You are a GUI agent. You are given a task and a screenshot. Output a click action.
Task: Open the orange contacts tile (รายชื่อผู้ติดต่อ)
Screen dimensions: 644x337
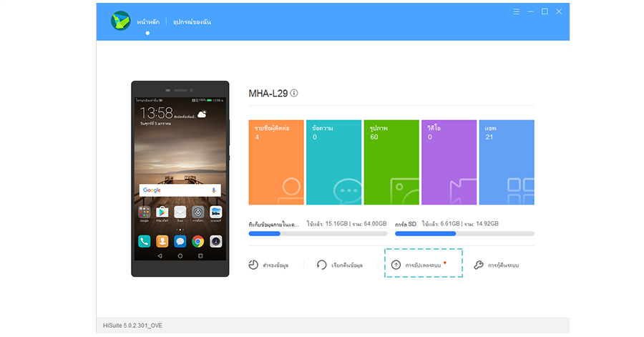(x=276, y=162)
